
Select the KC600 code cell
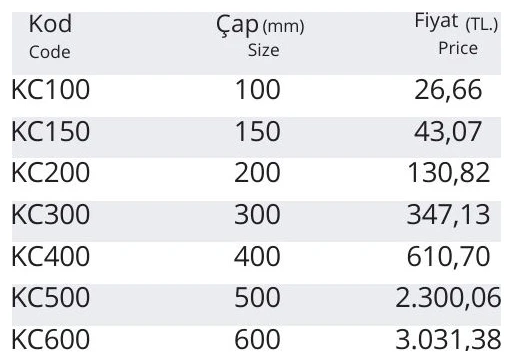[x=51, y=339]
